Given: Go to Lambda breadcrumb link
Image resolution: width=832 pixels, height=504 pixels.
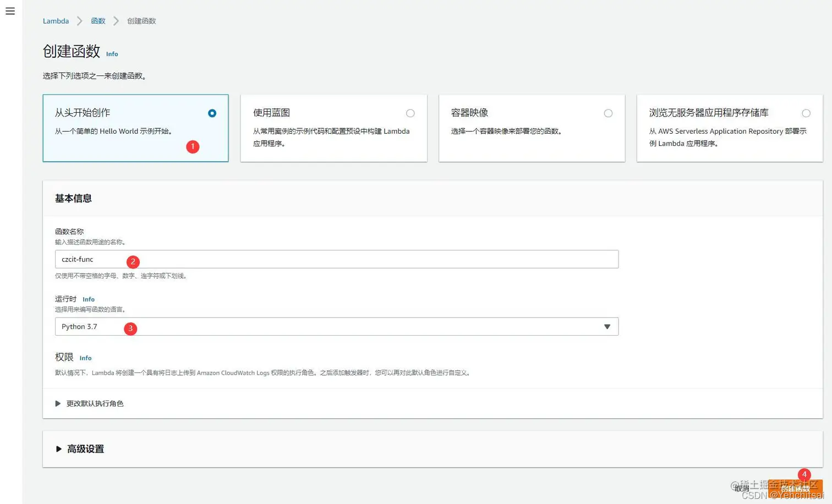Looking at the screenshot, I should point(56,21).
